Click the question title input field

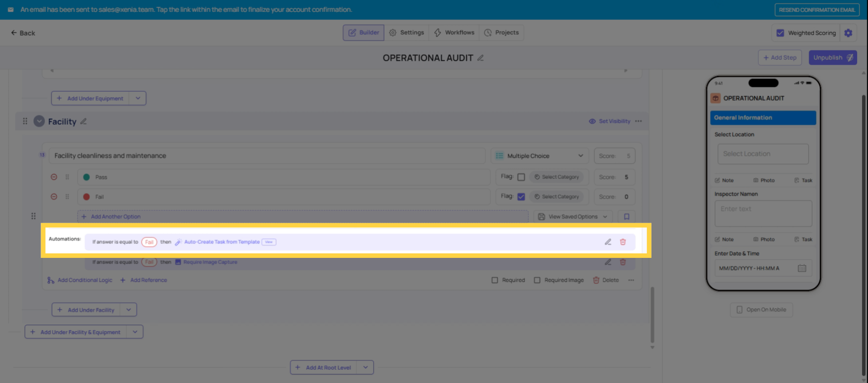point(267,156)
